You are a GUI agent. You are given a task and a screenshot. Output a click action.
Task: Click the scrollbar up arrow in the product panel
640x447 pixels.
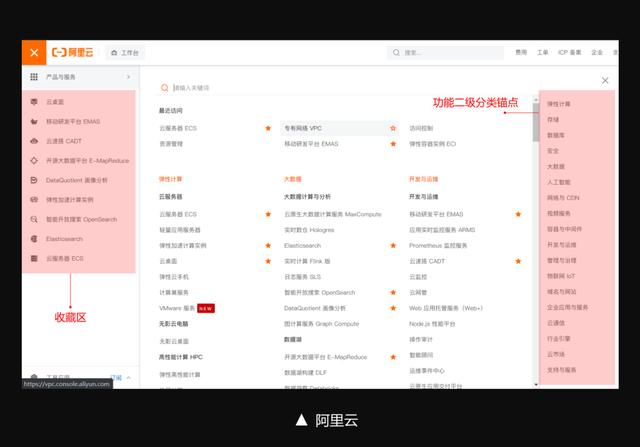point(536,99)
